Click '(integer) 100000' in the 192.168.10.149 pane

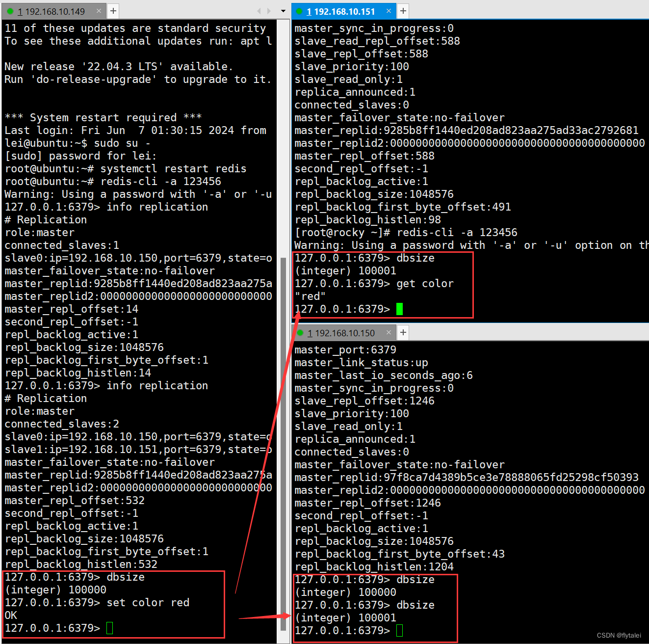tap(55, 590)
